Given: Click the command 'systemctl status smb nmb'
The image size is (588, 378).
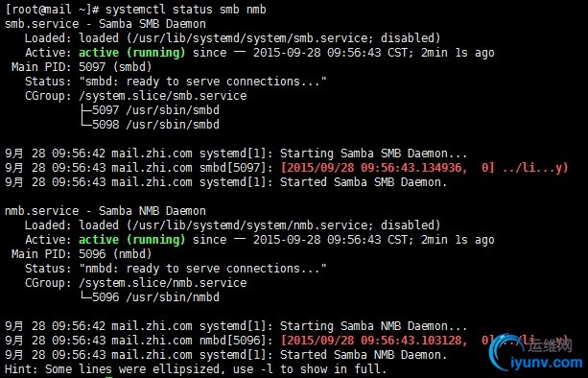Looking at the screenshot, I should click(186, 9).
